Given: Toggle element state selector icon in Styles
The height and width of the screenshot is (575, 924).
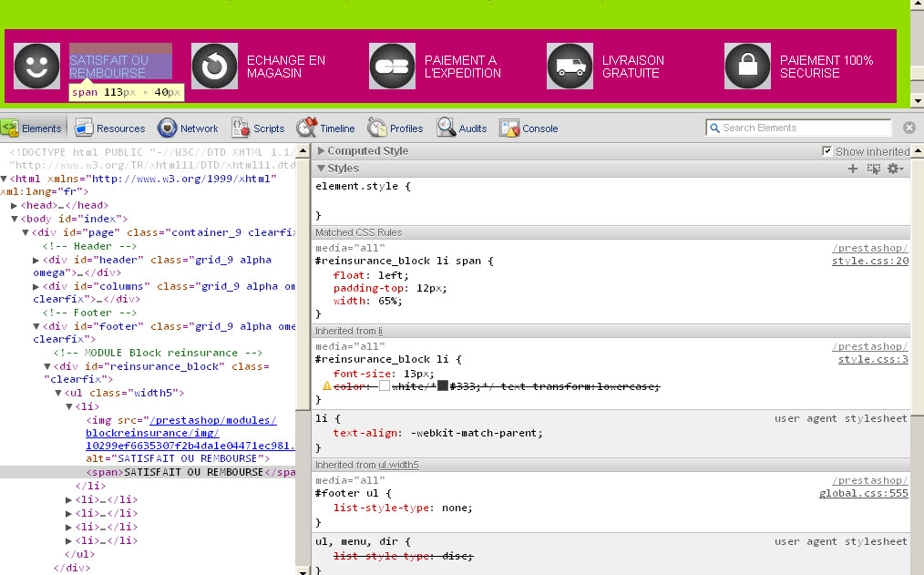Looking at the screenshot, I should pyautogui.click(x=874, y=169).
